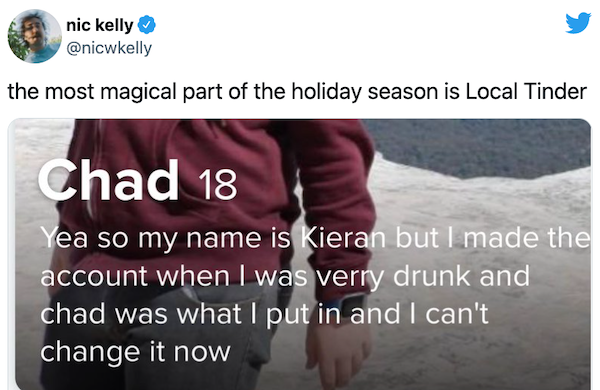Open nic kelly's profile avatar photo

pos(34,36)
